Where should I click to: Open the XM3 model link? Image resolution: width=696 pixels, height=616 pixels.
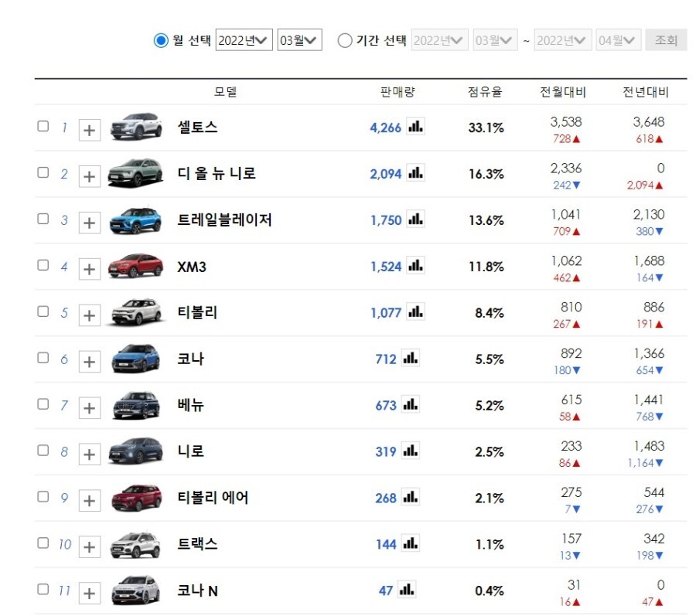(192, 267)
